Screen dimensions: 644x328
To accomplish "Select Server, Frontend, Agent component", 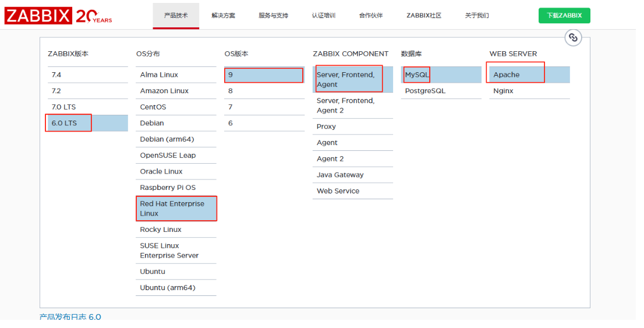I will [352, 80].
